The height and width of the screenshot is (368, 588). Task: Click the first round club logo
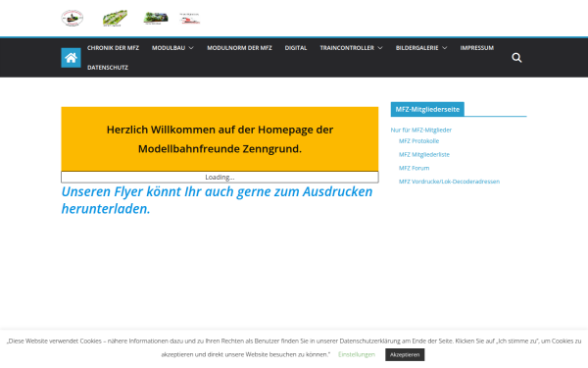click(72, 18)
